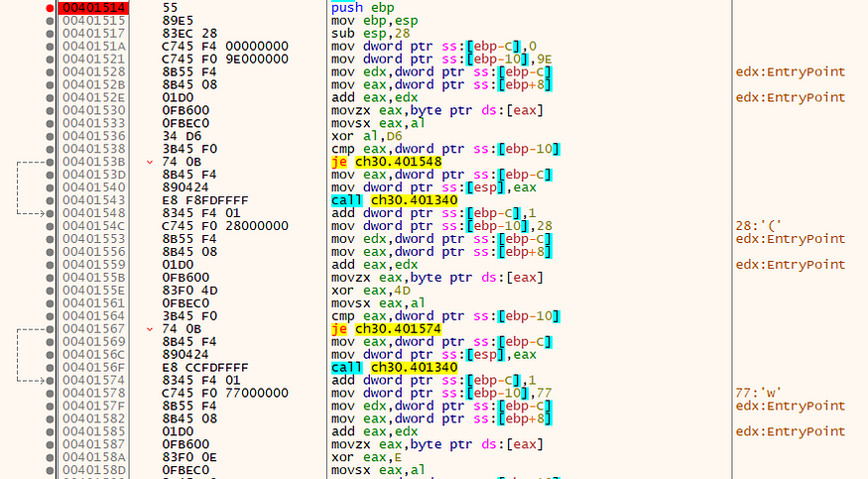The width and height of the screenshot is (868, 479).
Task: Select address 00401517
Action: pos(93,34)
